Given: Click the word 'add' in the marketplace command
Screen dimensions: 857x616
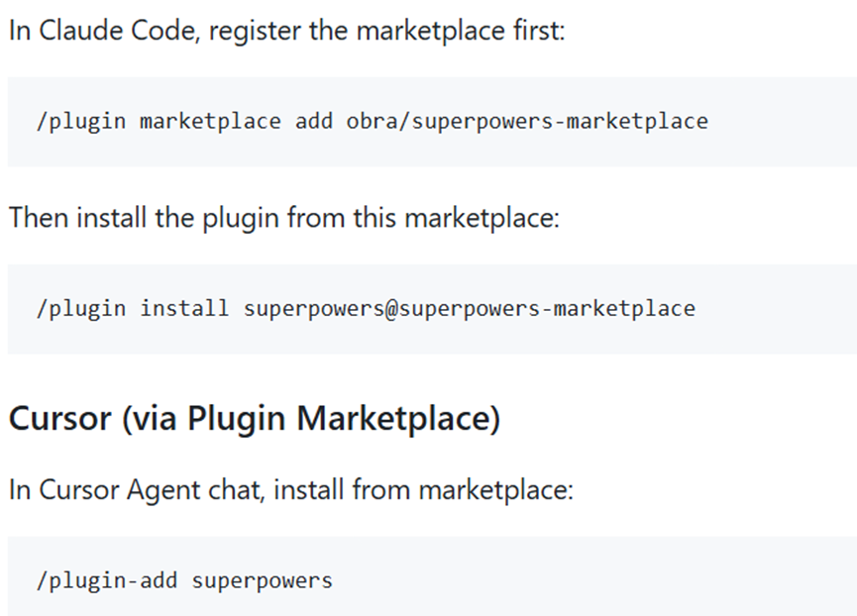Looking at the screenshot, I should (x=314, y=121).
